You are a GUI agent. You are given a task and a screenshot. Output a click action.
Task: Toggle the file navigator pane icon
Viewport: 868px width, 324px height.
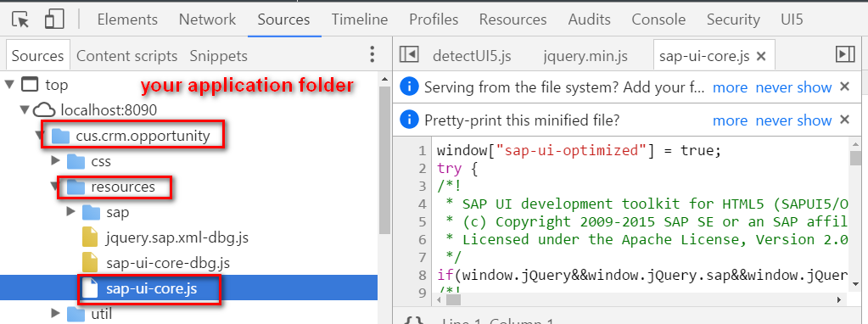point(408,55)
